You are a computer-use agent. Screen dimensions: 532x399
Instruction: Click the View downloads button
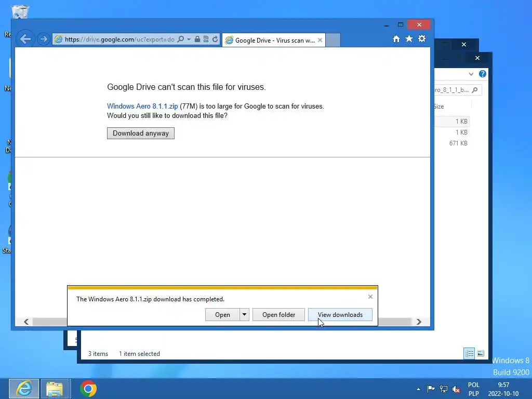coord(340,315)
